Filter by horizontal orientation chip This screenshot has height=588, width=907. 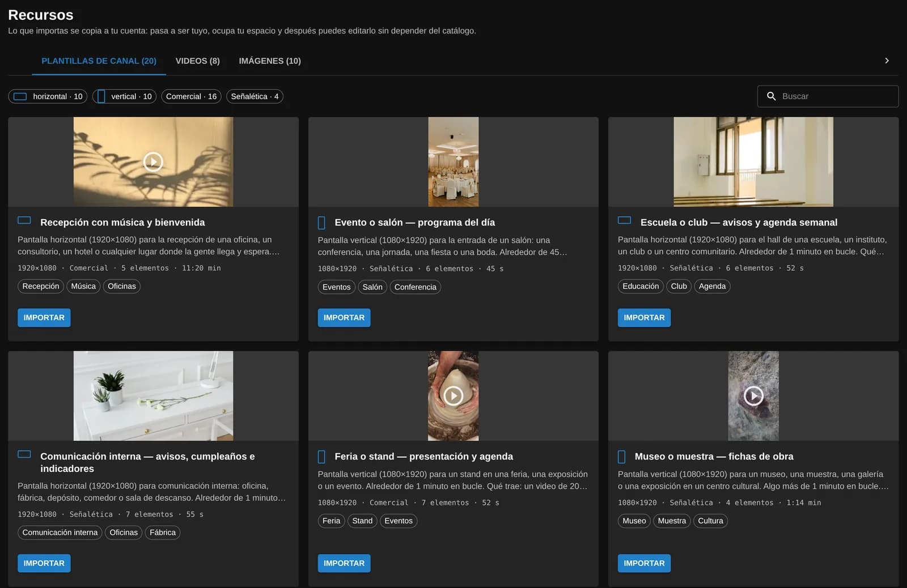coord(48,96)
